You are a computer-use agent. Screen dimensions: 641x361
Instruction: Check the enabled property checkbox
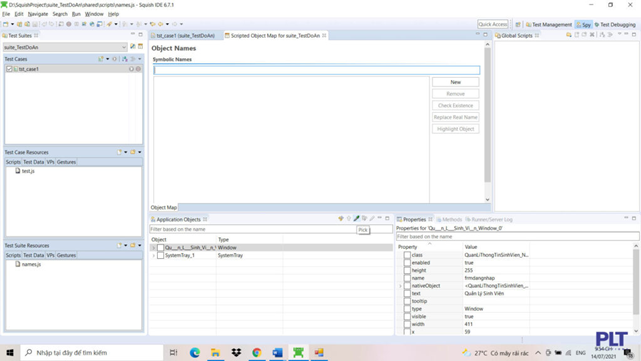407,263
